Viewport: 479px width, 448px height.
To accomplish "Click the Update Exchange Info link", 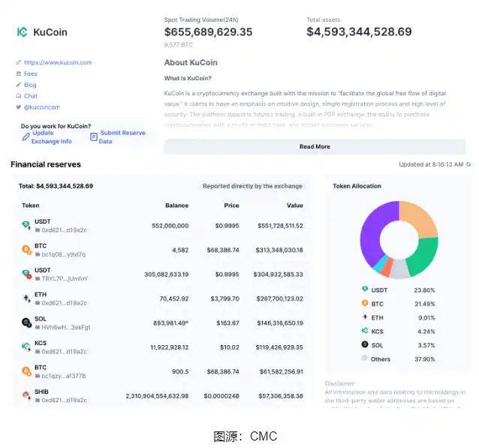I will coord(51,137).
